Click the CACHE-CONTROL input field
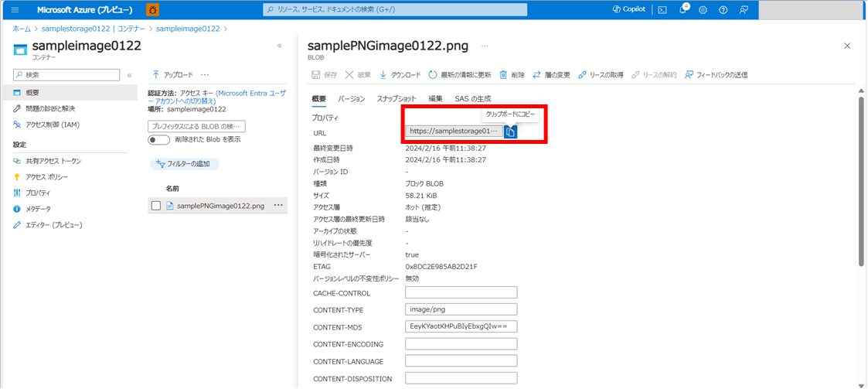 coord(461,293)
